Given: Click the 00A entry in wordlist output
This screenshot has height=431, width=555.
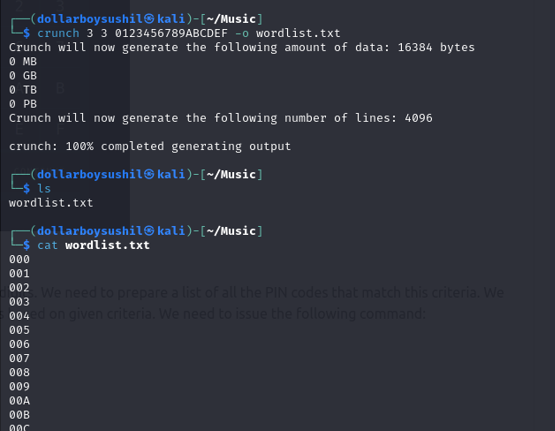Looking at the screenshot, I should pyautogui.click(x=19, y=401).
